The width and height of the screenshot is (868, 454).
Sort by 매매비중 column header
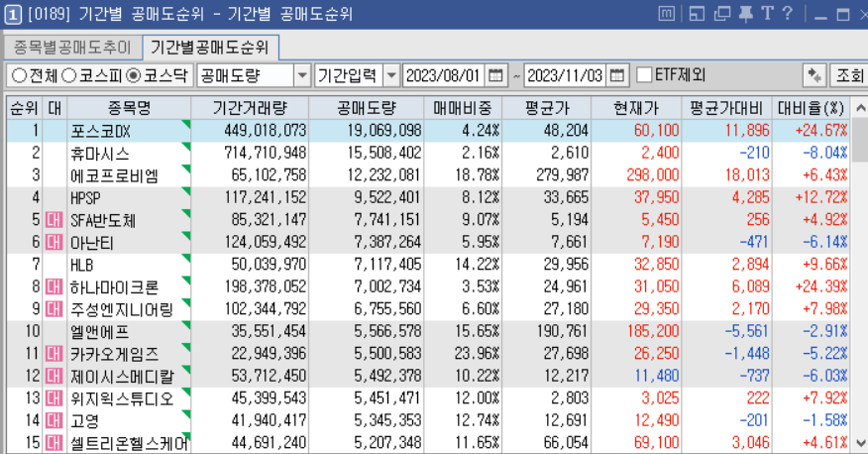click(462, 108)
